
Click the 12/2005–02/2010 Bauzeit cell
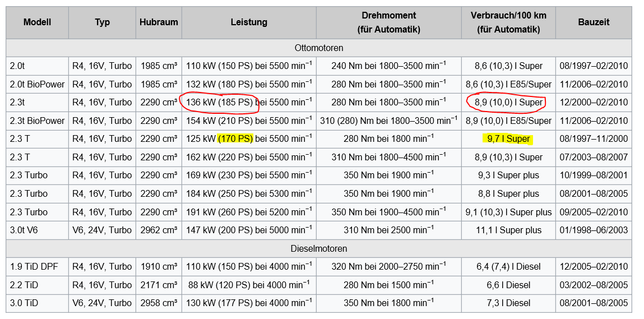(594, 267)
